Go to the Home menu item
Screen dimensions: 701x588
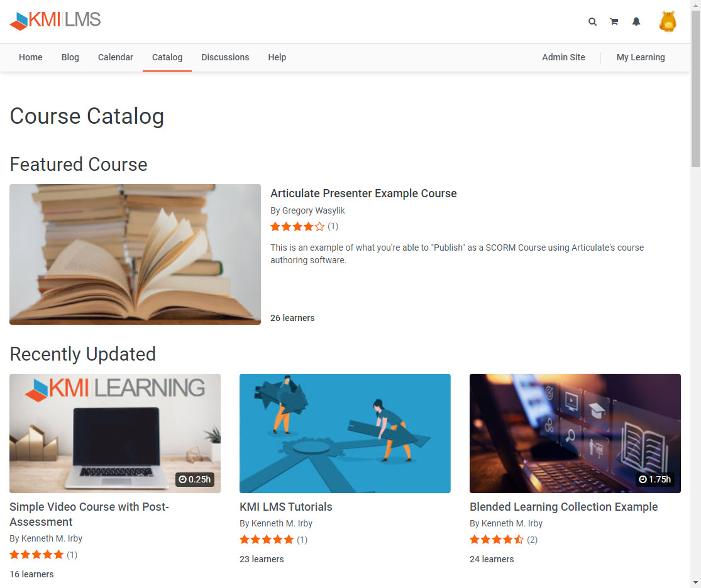30,57
